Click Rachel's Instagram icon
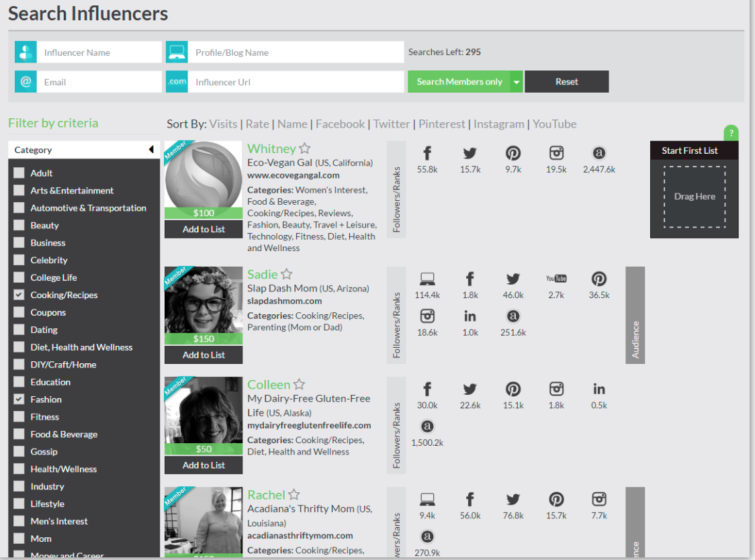The width and height of the screenshot is (755, 560). (599, 499)
